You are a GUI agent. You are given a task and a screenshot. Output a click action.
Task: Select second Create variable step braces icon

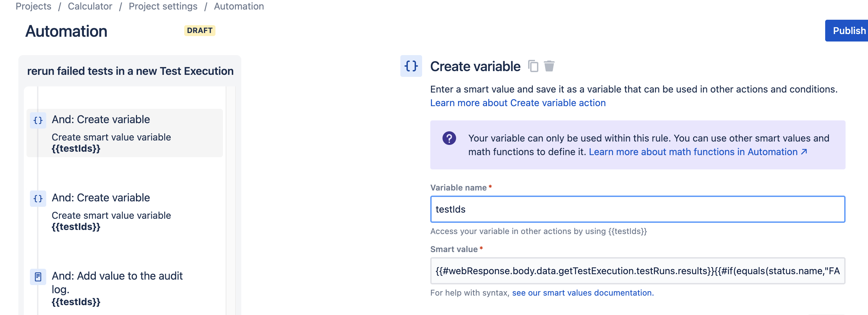[38, 198]
